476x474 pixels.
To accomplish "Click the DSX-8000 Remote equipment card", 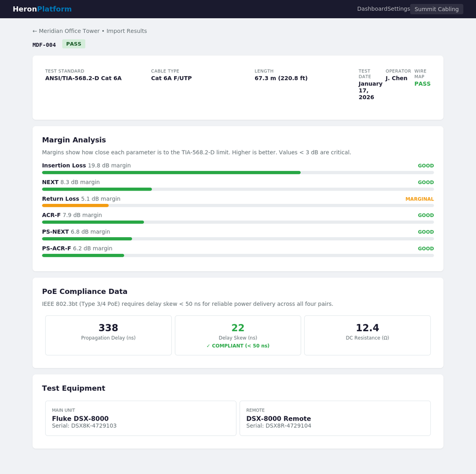I will 335,418.
